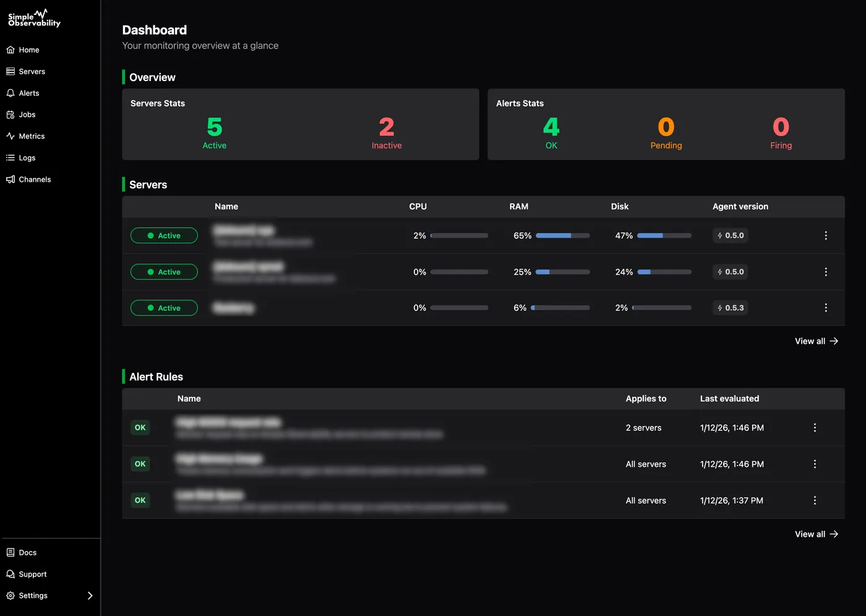This screenshot has height=616, width=866.
Task: Click the Active status pill on the first server
Action: pos(164,236)
